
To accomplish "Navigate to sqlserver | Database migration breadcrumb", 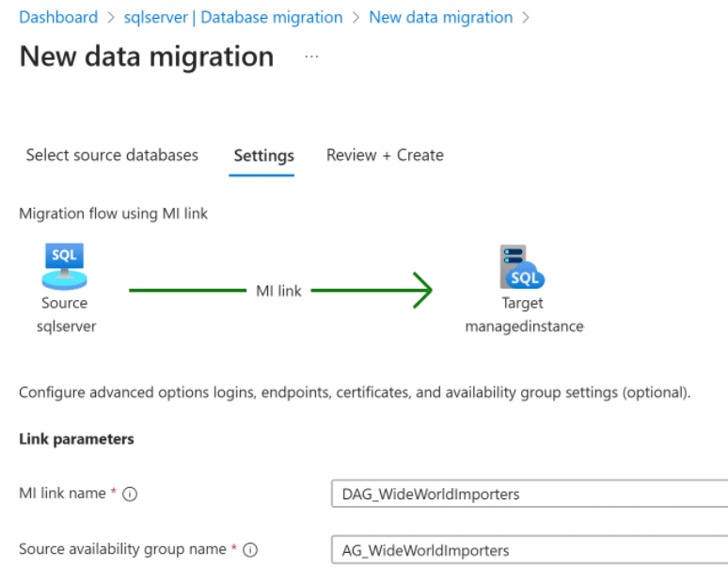I will coord(233,18).
